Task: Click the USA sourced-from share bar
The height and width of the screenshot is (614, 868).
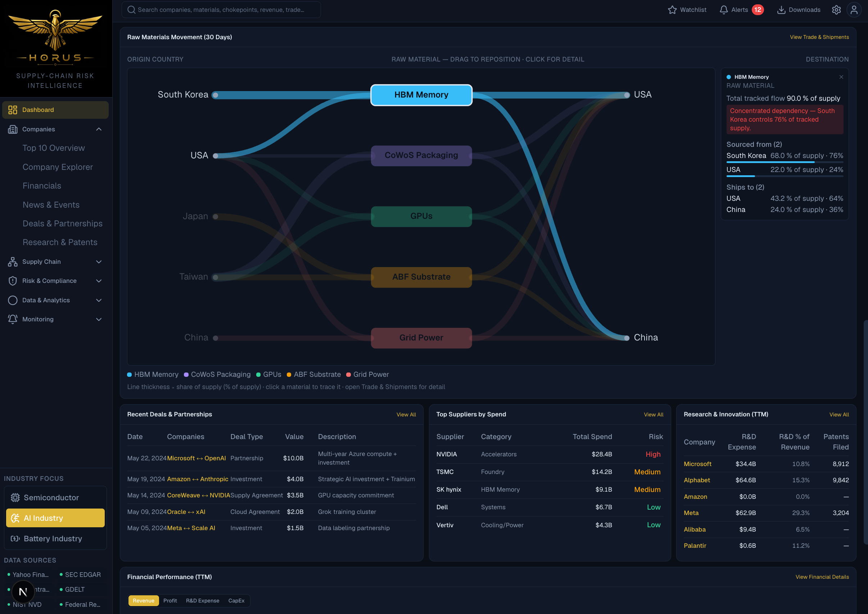Action: (x=785, y=176)
